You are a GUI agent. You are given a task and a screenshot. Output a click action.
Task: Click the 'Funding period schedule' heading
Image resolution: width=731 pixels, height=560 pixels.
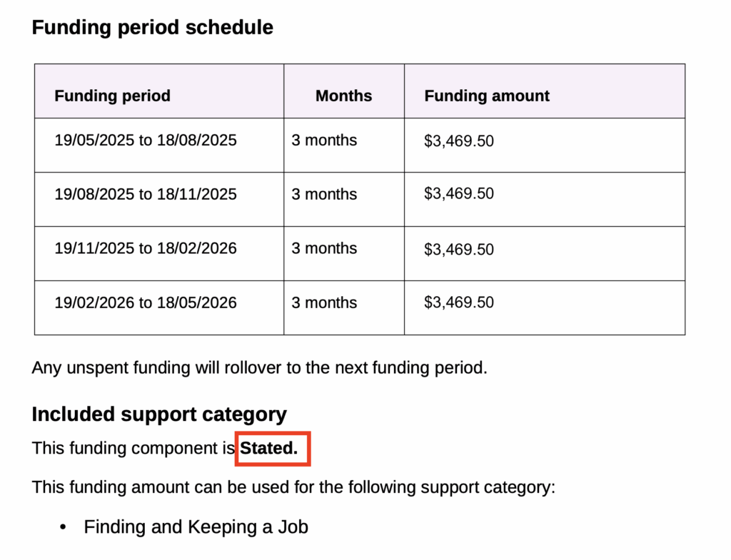(x=152, y=28)
